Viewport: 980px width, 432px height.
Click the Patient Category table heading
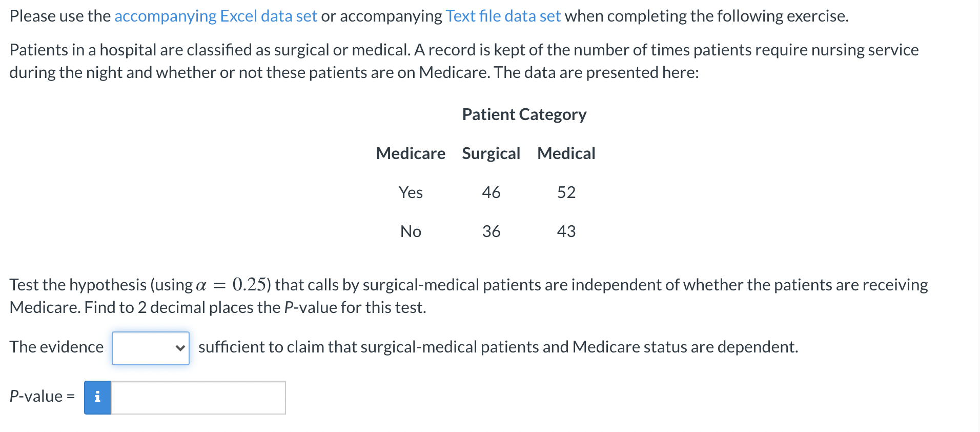[x=524, y=114]
